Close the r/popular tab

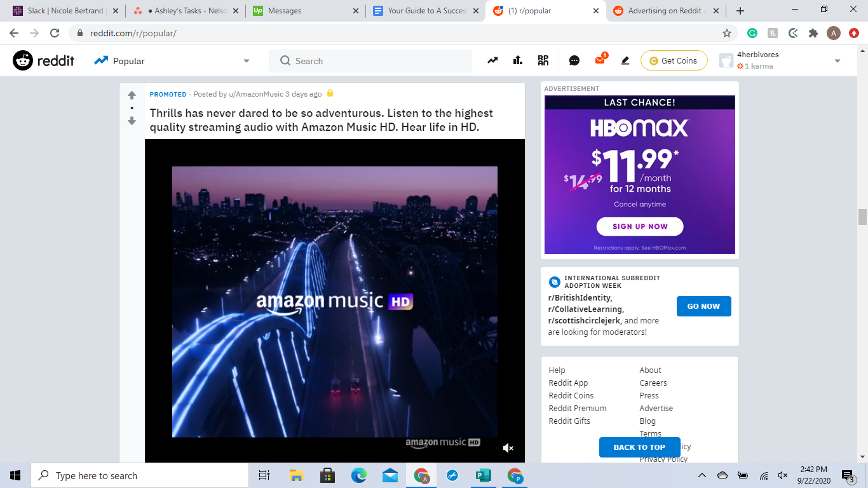pos(596,11)
